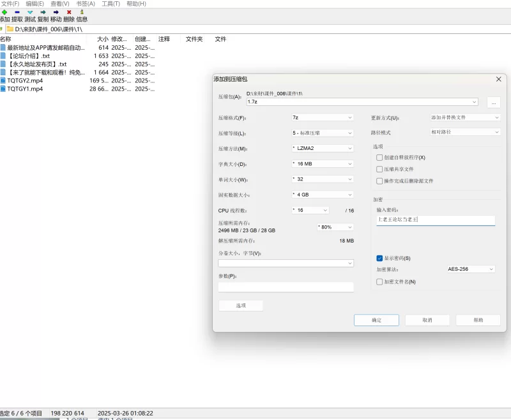Open the 压缩方法 LZMA2 dropdown

[x=323, y=148]
